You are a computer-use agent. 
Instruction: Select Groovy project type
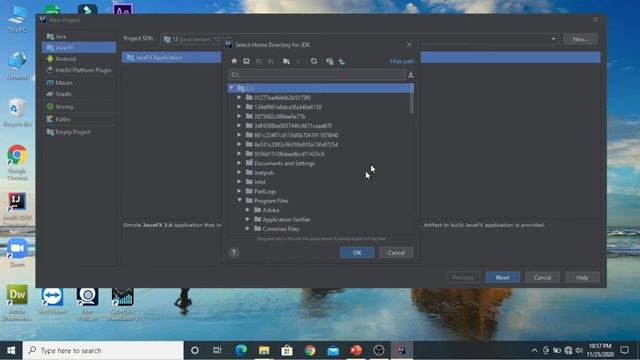[79, 107]
